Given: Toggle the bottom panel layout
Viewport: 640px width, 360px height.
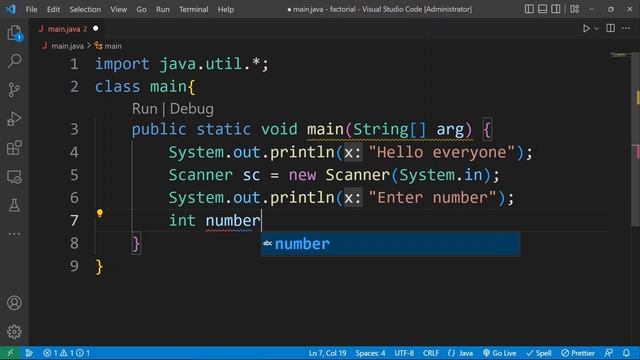Looking at the screenshot, I should point(542,9).
